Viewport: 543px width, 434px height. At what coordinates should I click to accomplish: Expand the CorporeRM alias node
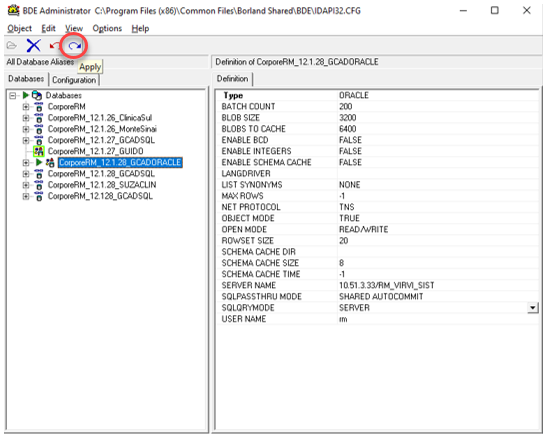tap(26, 107)
